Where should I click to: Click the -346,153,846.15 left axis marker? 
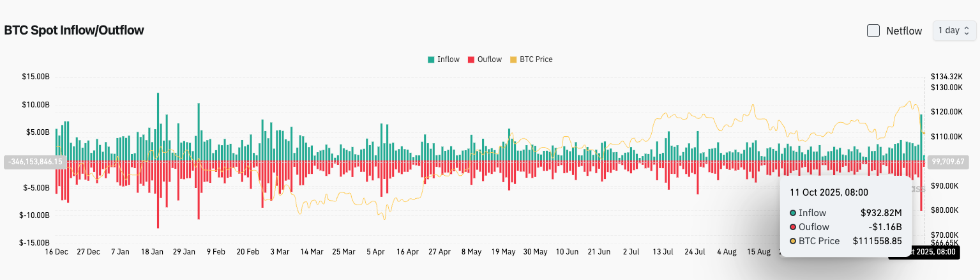pos(34,162)
